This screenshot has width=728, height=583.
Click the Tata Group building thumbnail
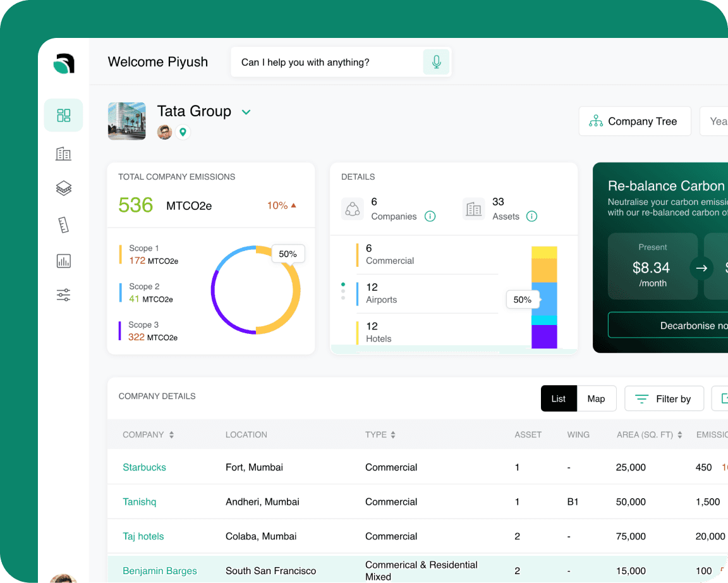[127, 121]
